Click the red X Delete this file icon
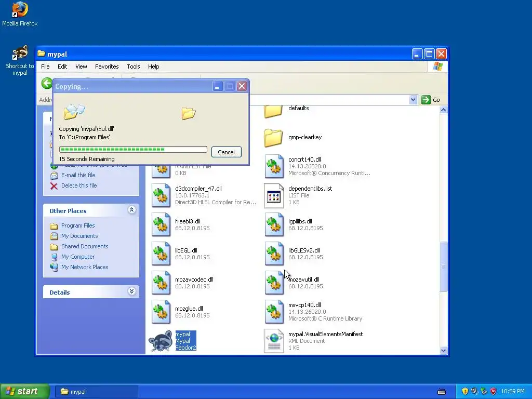This screenshot has width=532, height=399. [54, 185]
